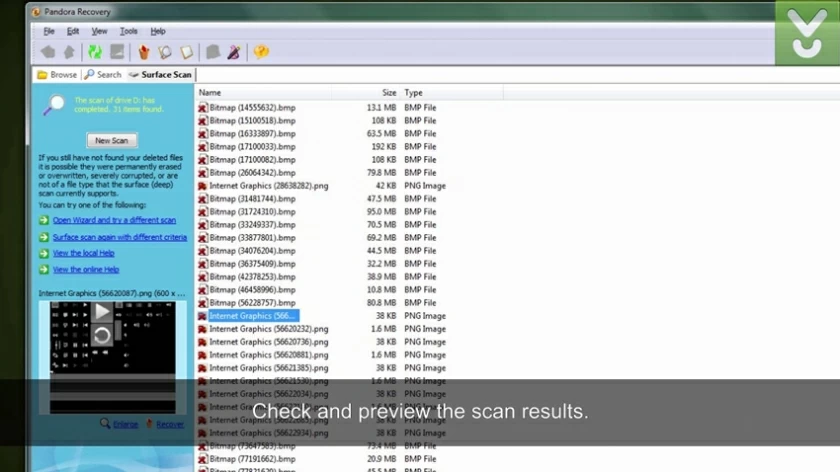The height and width of the screenshot is (472, 840).
Task: Select file Bitmap (36375409).bmp
Action: click(x=252, y=264)
